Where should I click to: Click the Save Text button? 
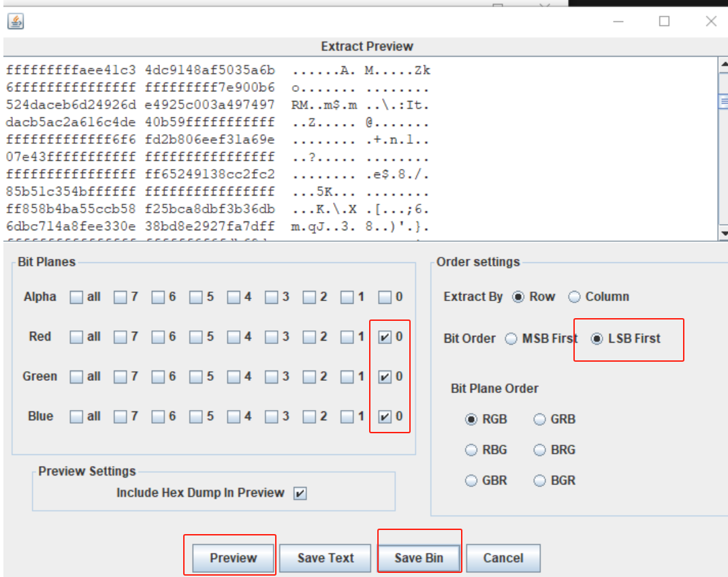coord(326,558)
